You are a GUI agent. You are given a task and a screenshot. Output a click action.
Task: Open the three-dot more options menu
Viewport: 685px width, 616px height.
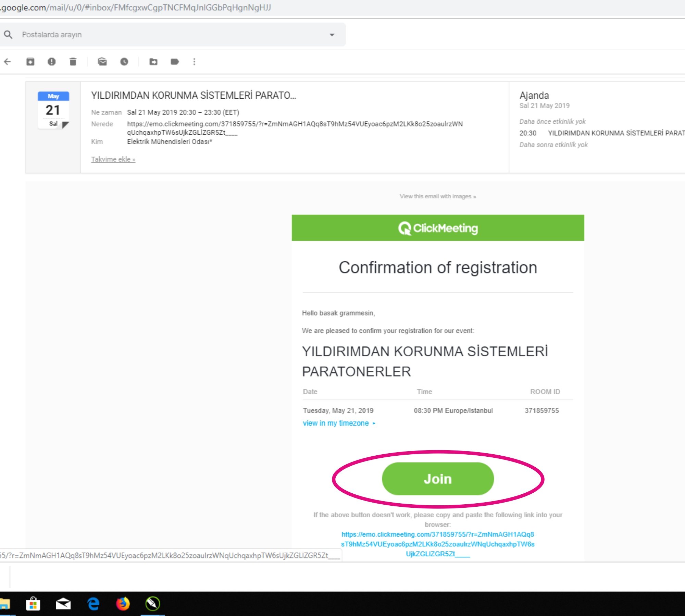(x=194, y=62)
